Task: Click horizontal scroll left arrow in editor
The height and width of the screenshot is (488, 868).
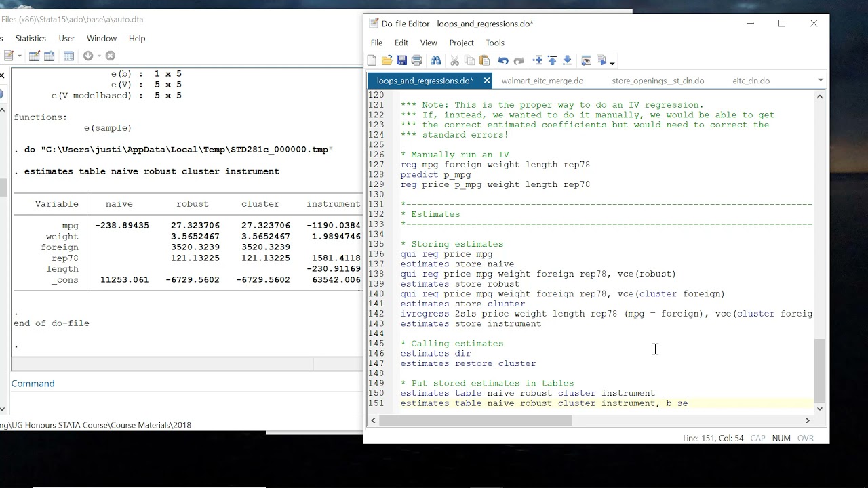Action: click(372, 420)
